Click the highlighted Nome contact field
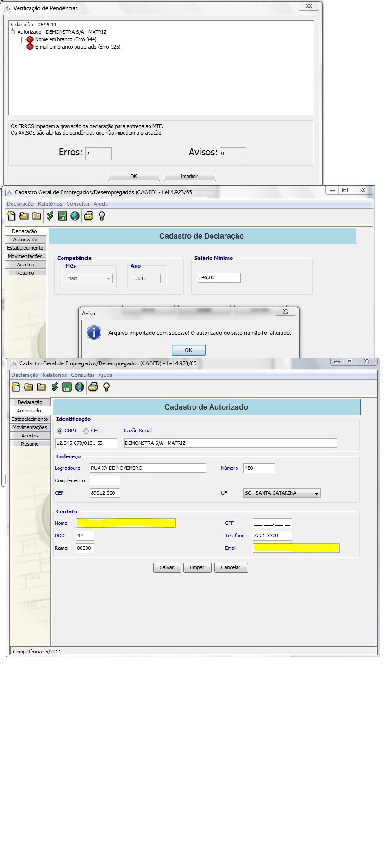 (126, 523)
